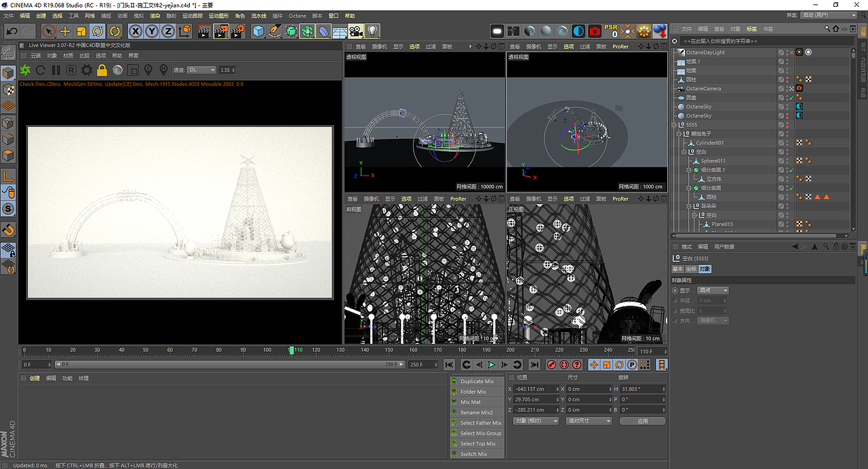The height and width of the screenshot is (469, 868).
Task: Go to end of timeline
Action: (534, 365)
